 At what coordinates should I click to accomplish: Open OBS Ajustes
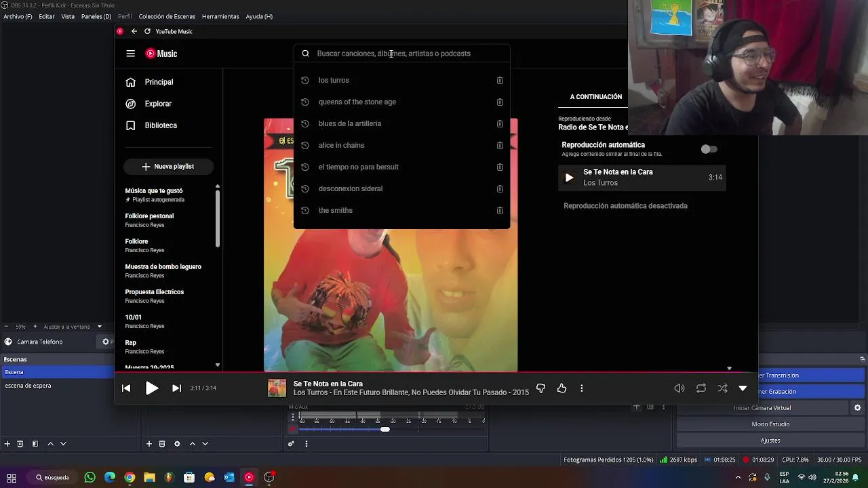[770, 441]
